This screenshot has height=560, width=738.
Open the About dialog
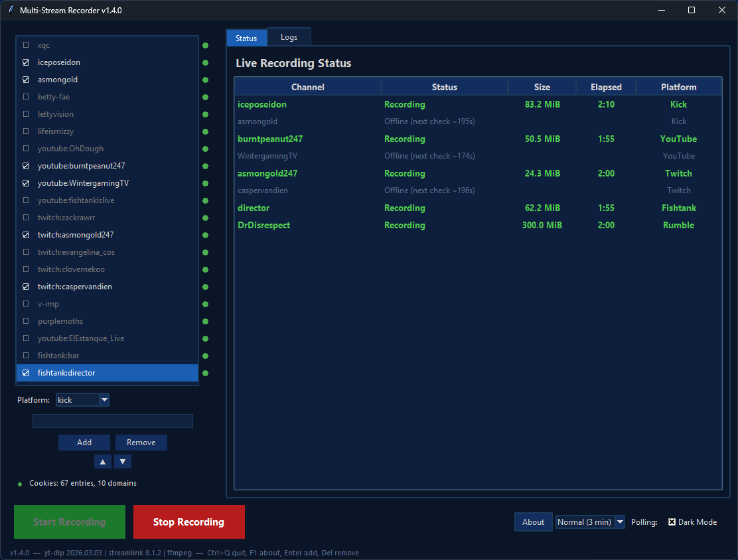(534, 522)
